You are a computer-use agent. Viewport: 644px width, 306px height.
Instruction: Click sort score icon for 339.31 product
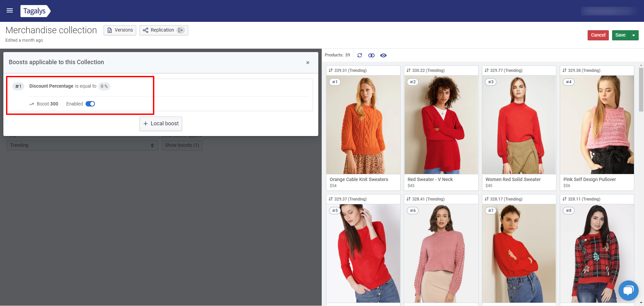click(331, 71)
